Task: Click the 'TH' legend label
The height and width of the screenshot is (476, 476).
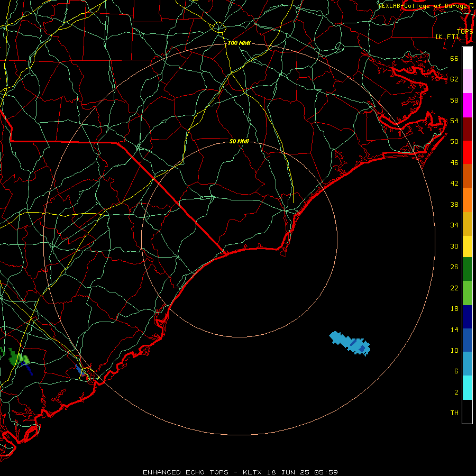Action: click(x=454, y=413)
